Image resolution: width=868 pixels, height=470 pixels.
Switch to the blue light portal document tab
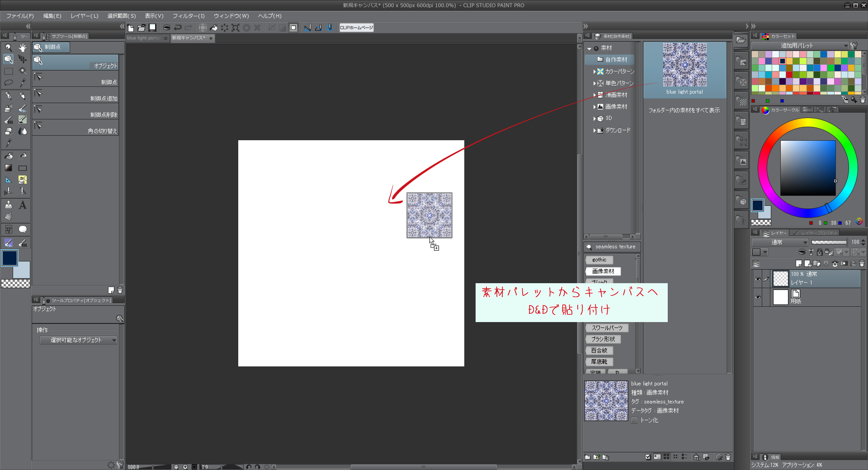tap(143, 38)
